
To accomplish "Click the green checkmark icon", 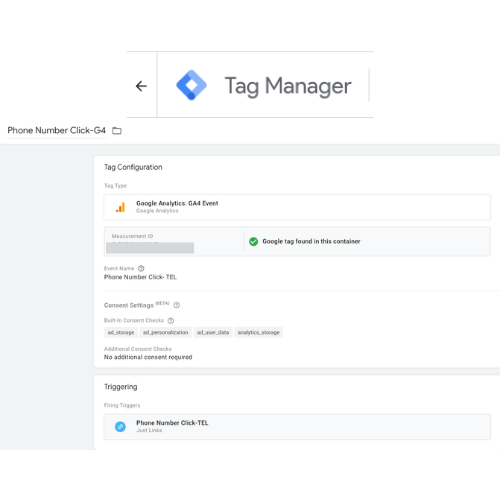I will click(253, 241).
